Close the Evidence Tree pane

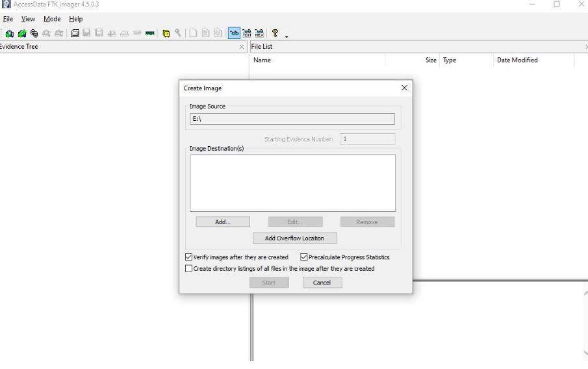tap(242, 47)
